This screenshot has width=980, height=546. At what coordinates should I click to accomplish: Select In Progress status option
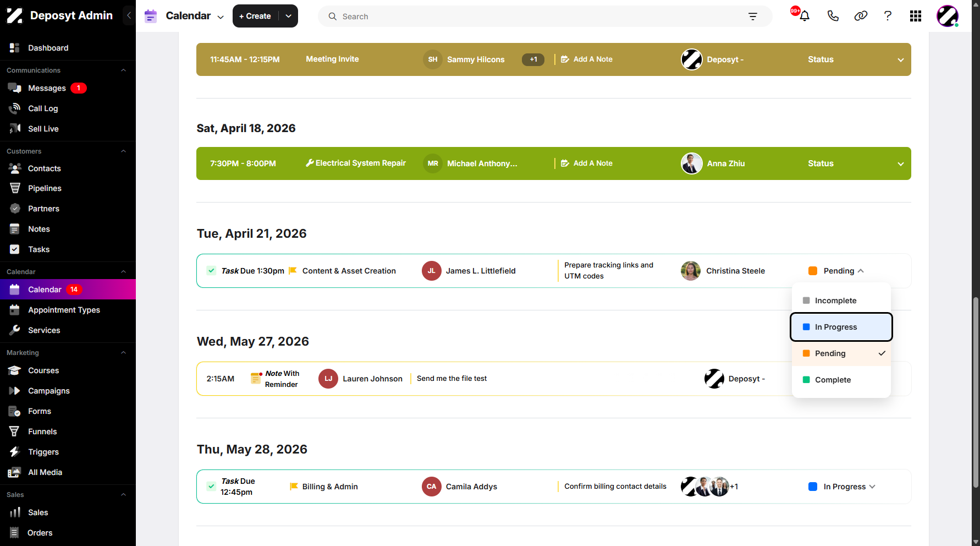tap(841, 327)
